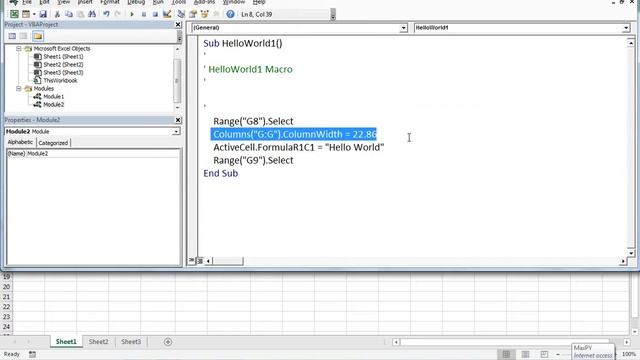Screen dimensions: 640x360
Task: Click the End Sub line
Action: tap(221, 173)
